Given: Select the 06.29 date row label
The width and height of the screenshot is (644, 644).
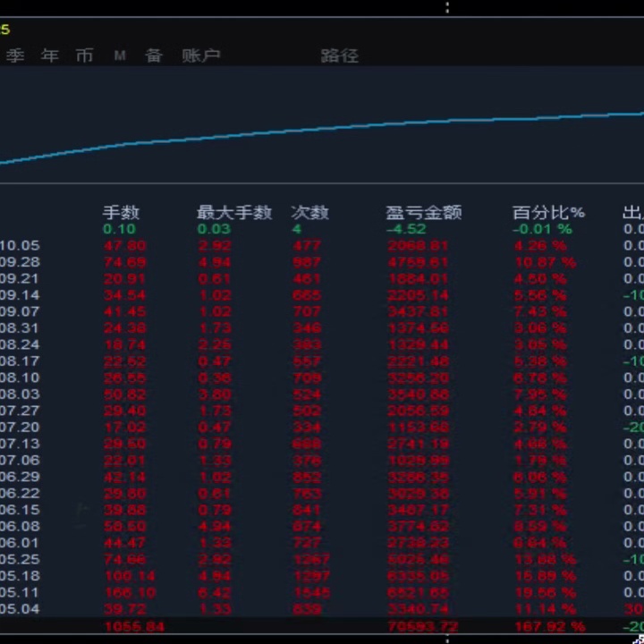Looking at the screenshot, I should pos(20,477).
